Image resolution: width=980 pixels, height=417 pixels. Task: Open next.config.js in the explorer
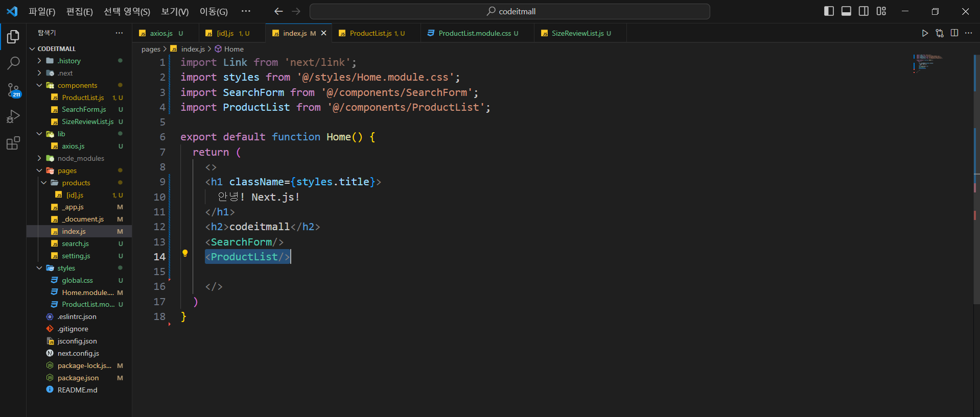click(x=79, y=353)
